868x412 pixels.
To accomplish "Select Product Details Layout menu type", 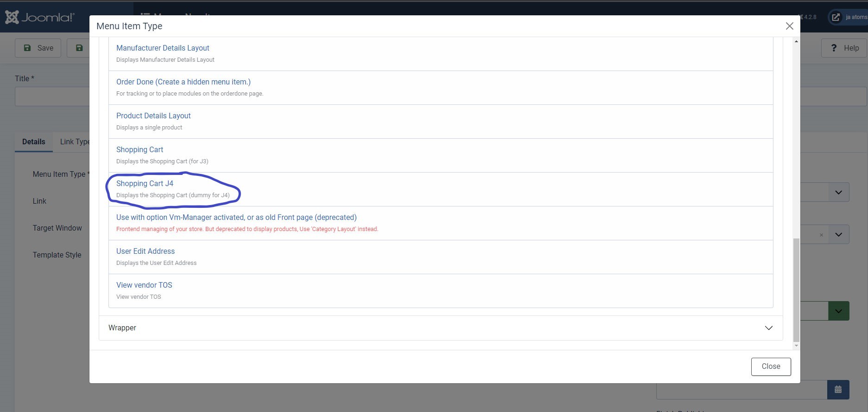I will pyautogui.click(x=153, y=116).
